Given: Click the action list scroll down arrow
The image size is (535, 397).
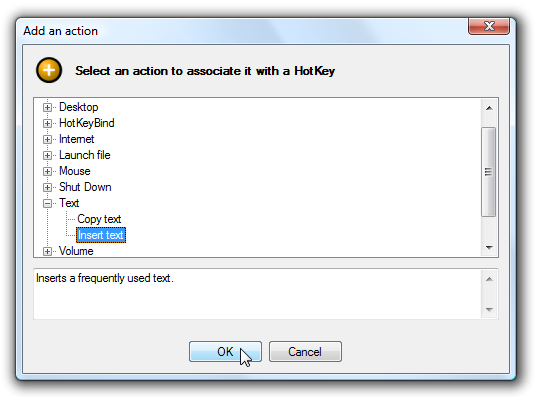Looking at the screenshot, I should (489, 248).
